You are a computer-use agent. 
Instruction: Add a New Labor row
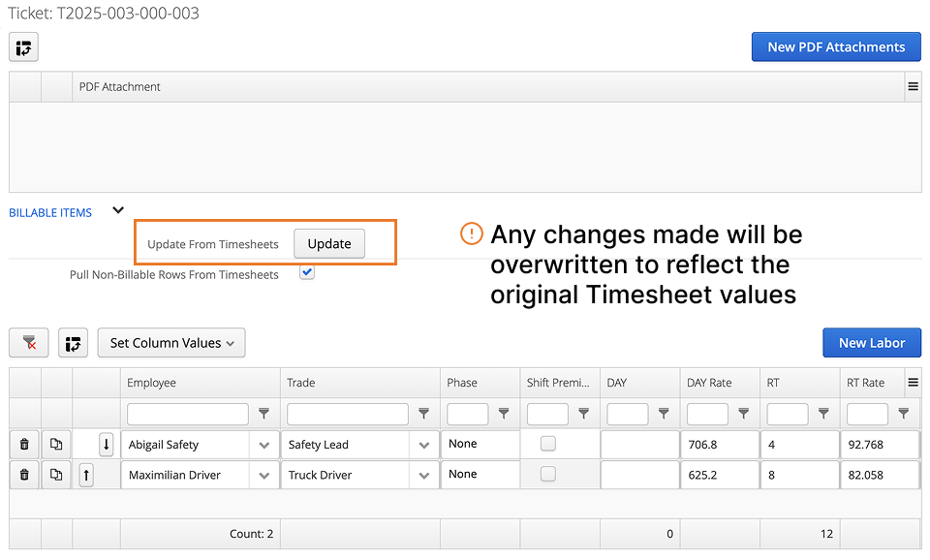(x=872, y=343)
